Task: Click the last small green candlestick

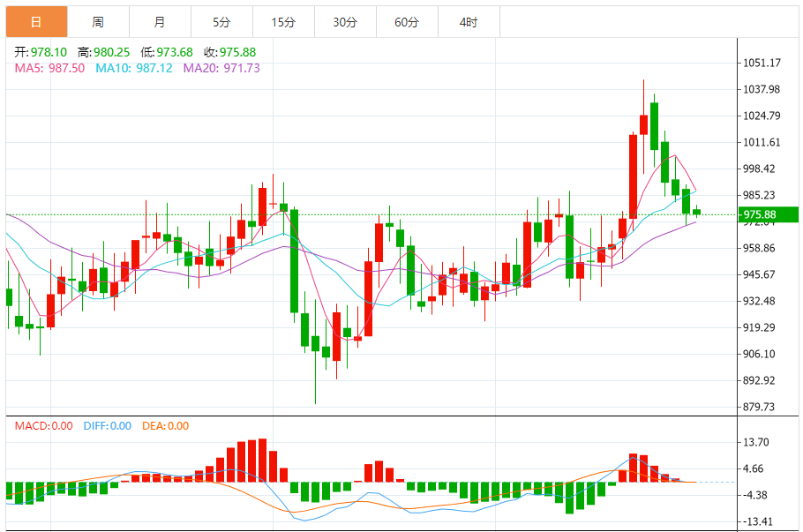Action: pos(696,212)
